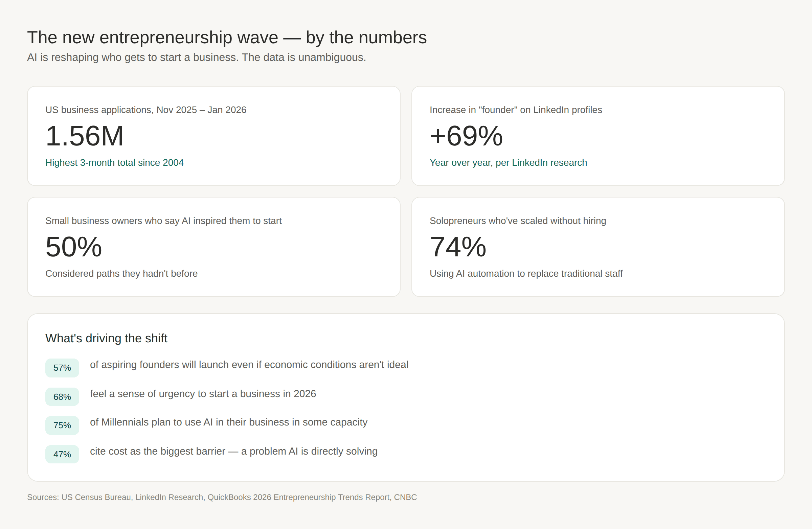Click "Using AI automation to replace traditional staff"
Screen dimensions: 812x529
tap(526, 274)
